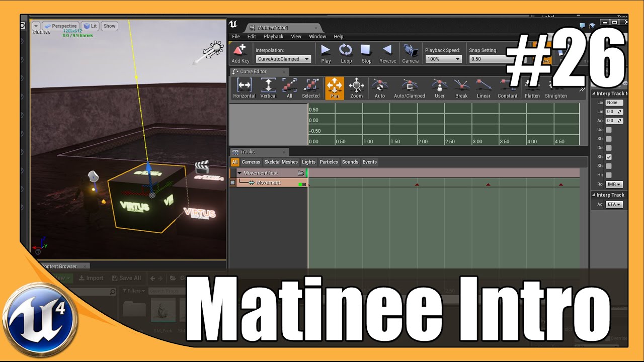Fit curves with the Horizontal icon
Screen dimensions: 644x362
click(244, 88)
